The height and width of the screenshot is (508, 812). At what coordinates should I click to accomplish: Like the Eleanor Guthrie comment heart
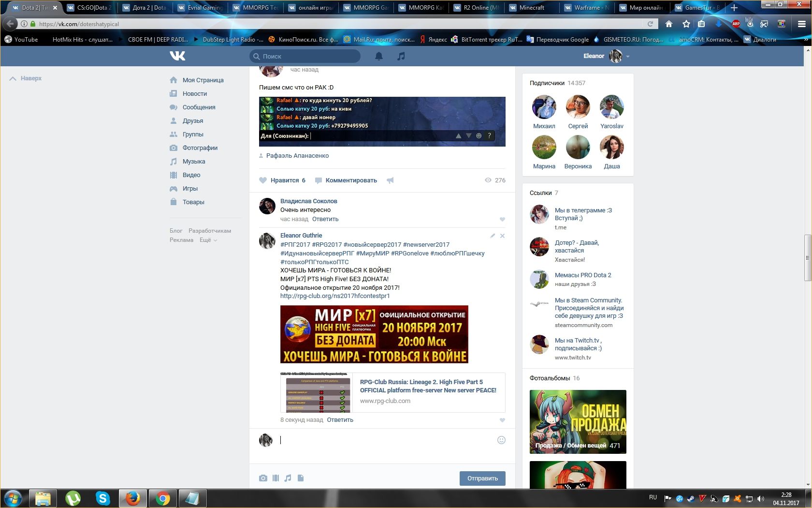pos(502,420)
